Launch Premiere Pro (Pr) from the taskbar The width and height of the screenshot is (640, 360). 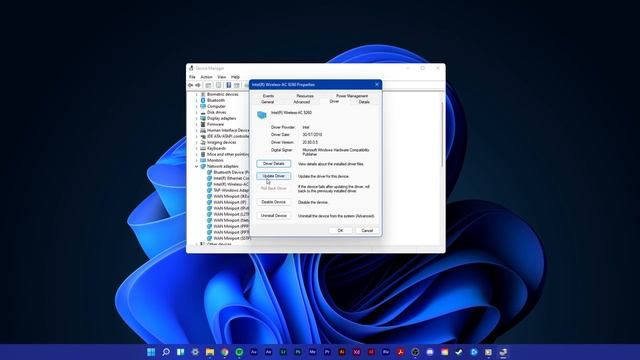point(327,352)
